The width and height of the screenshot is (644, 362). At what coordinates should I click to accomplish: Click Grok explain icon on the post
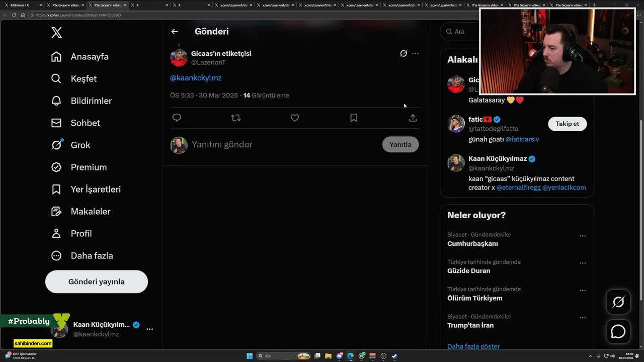click(x=404, y=53)
